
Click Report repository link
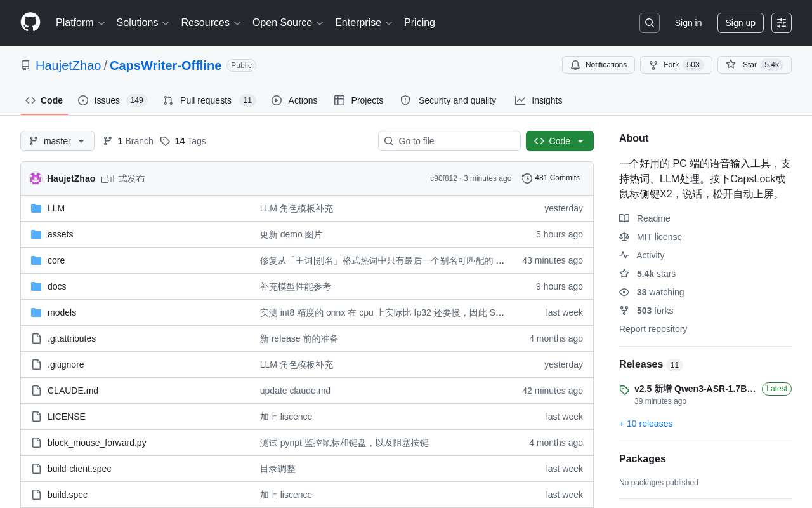(653, 329)
